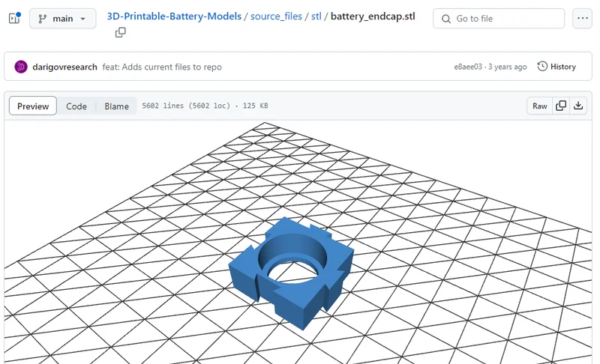Click the search magnifier icon

pyautogui.click(x=446, y=19)
